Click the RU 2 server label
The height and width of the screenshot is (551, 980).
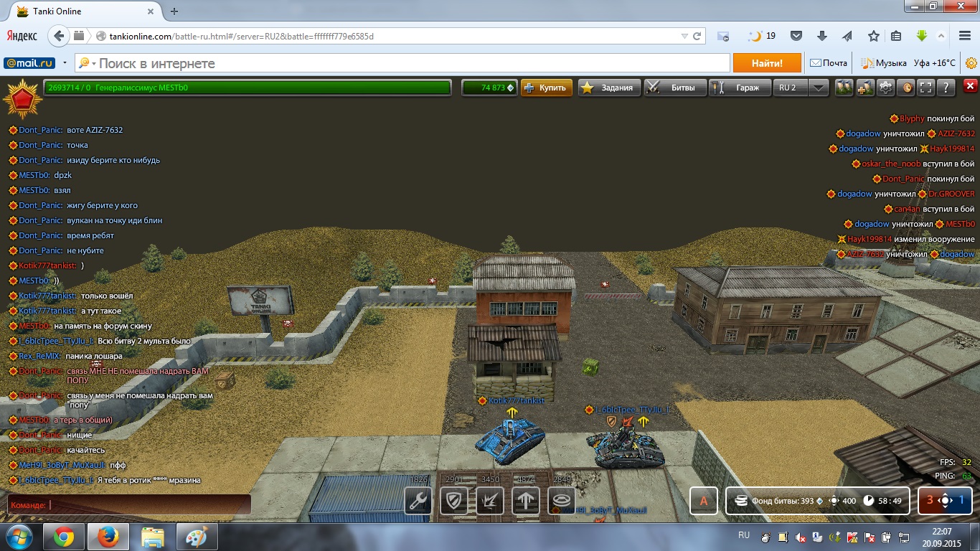791,88
